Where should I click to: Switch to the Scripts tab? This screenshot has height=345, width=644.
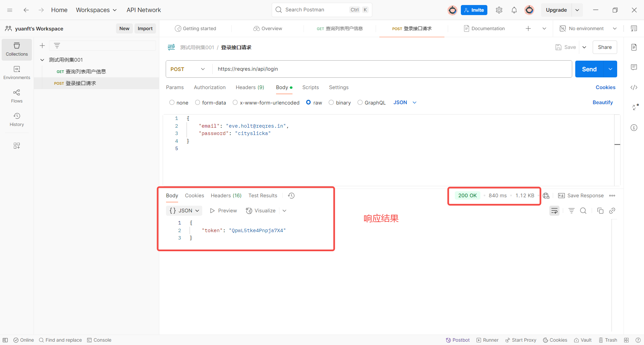point(311,87)
